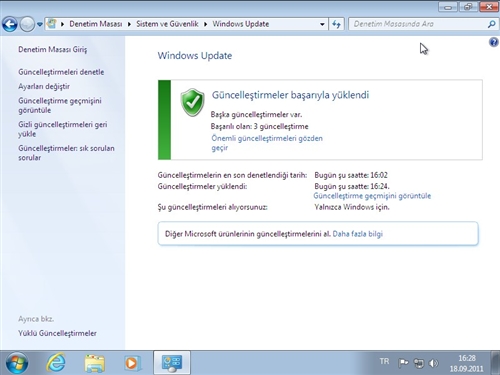
Task: Click the search magnifier icon
Action: [491, 24]
